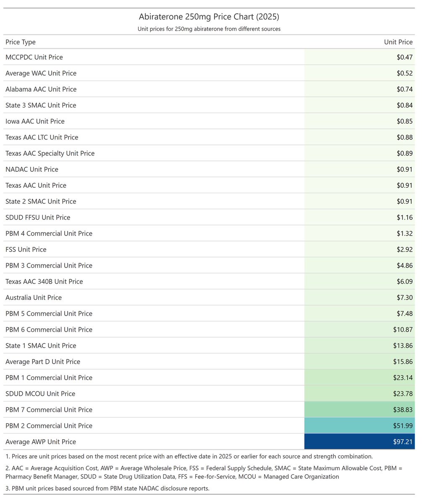Select the $10.87 price cell
The height and width of the screenshot is (504, 422).
coord(359,330)
